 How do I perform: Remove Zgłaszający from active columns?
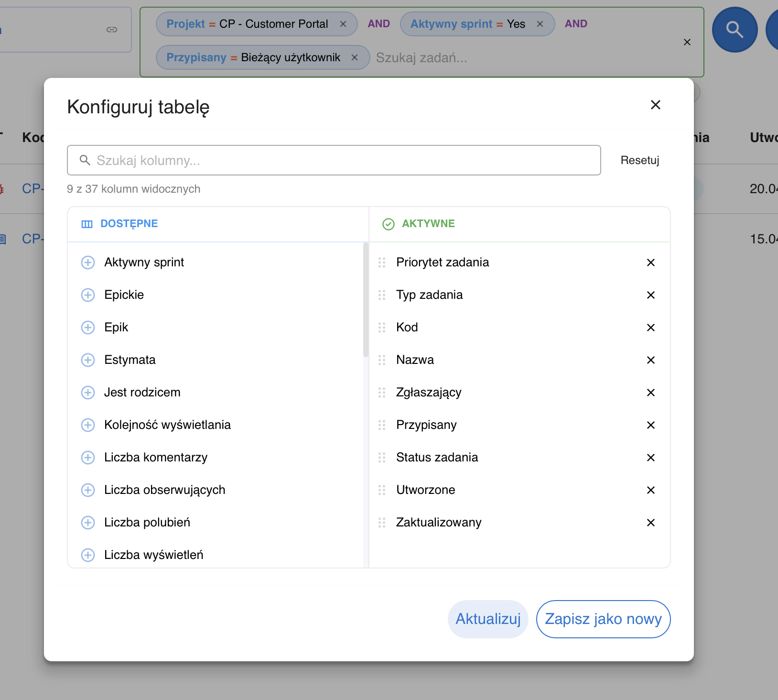click(651, 393)
